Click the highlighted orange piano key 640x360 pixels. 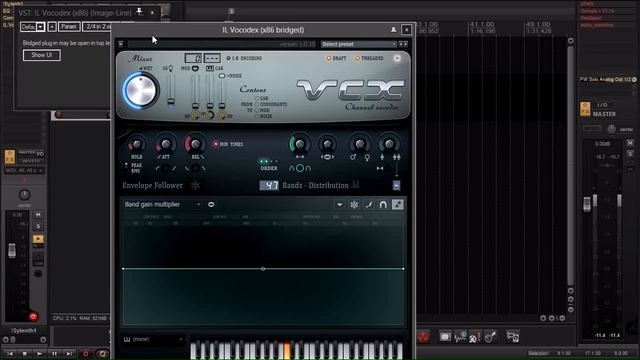pyautogui.click(x=287, y=350)
